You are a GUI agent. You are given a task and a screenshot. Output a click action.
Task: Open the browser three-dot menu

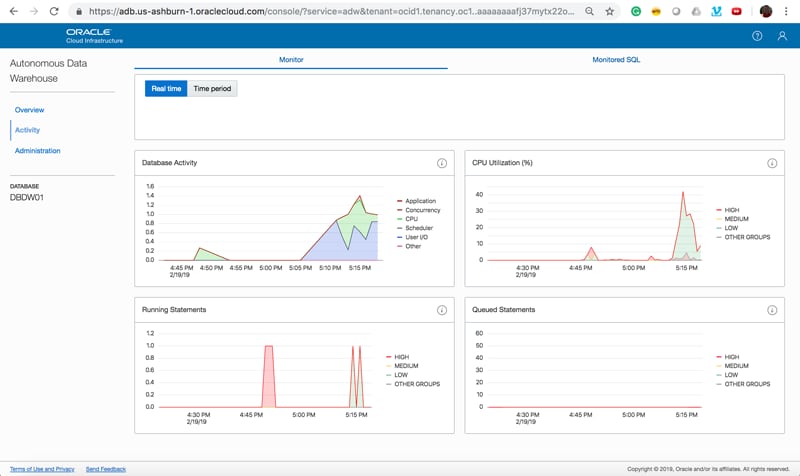tap(786, 11)
